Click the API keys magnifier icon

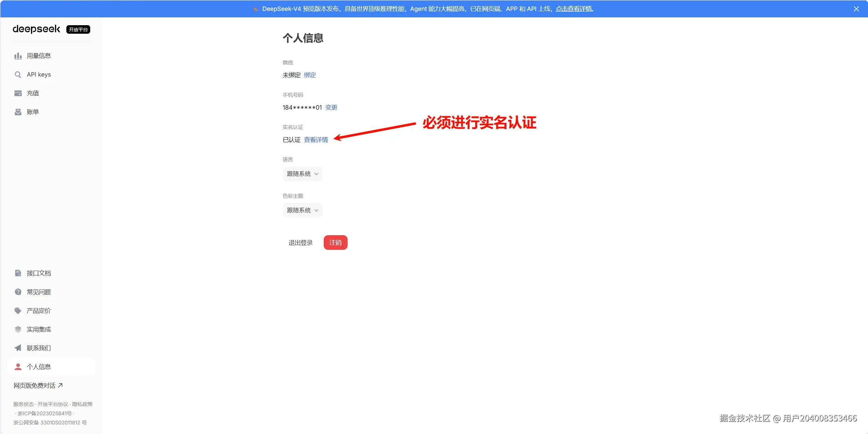coord(18,75)
